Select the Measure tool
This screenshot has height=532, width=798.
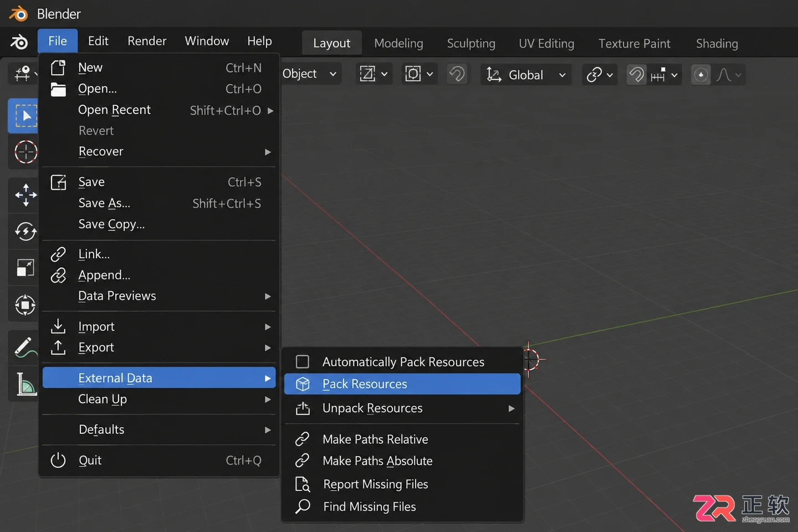[25, 384]
